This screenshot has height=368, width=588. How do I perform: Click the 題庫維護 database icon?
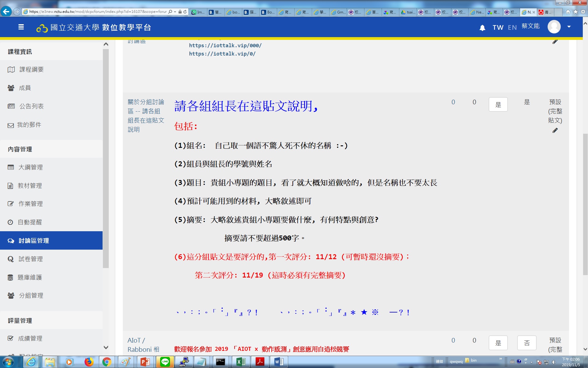tap(10, 277)
